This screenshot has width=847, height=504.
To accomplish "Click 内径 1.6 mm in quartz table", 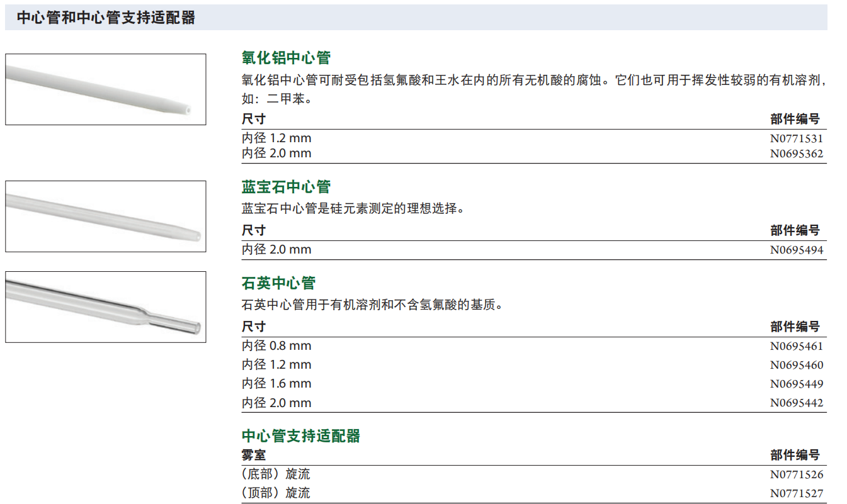I will [x=276, y=384].
